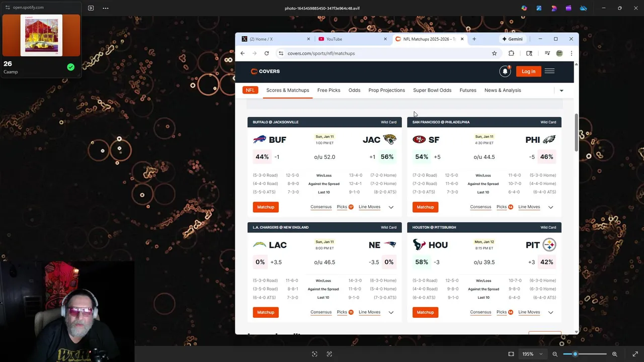
Task: Click the Log in button
Action: 528,71
